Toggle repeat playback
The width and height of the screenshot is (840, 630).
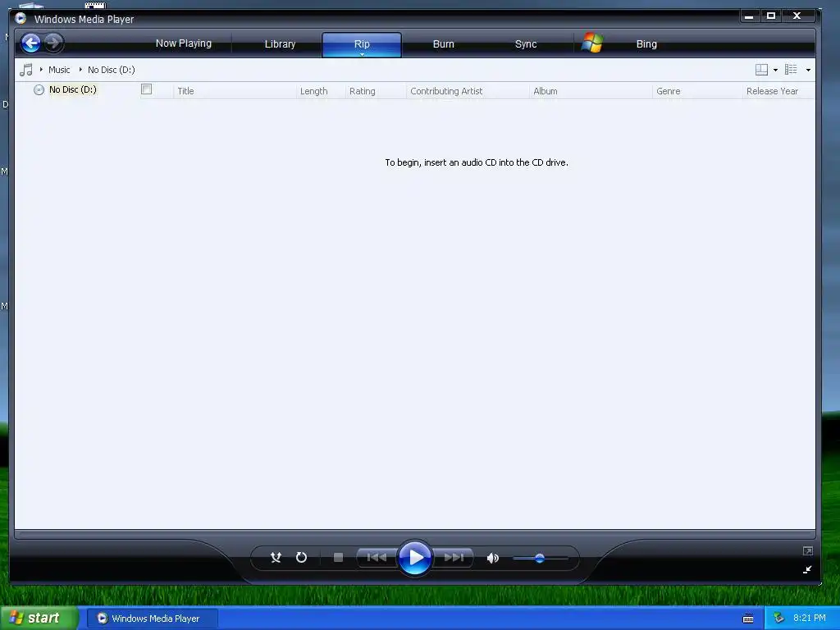click(x=301, y=558)
